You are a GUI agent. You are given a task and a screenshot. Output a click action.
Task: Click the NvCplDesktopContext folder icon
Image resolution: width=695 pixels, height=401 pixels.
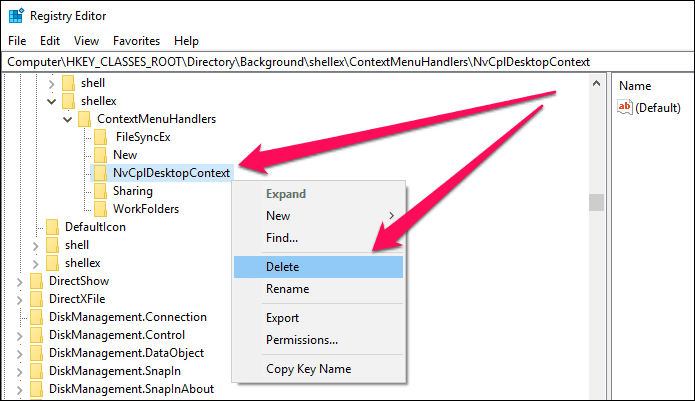pos(100,173)
